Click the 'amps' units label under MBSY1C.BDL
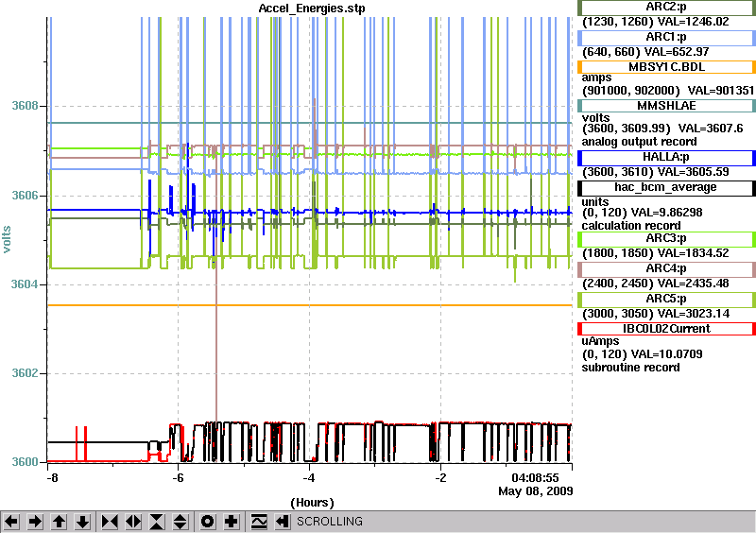Image resolution: width=756 pixels, height=533 pixels. [596, 78]
